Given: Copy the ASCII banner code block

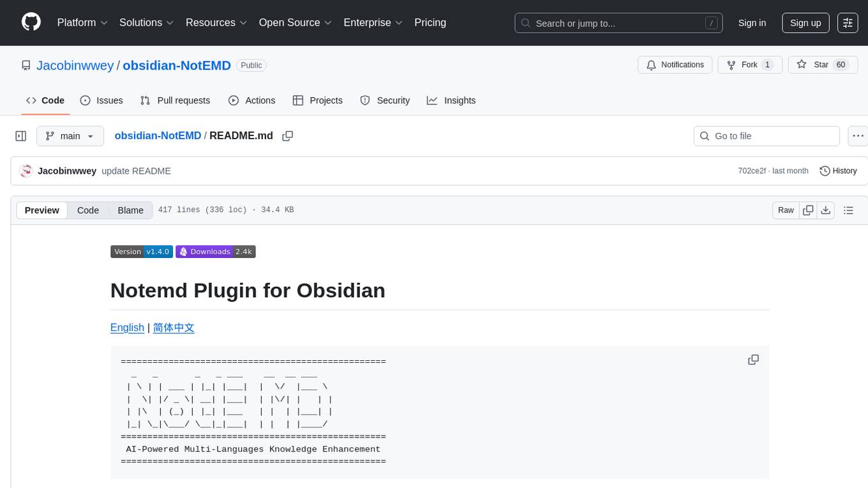Looking at the screenshot, I should [753, 360].
